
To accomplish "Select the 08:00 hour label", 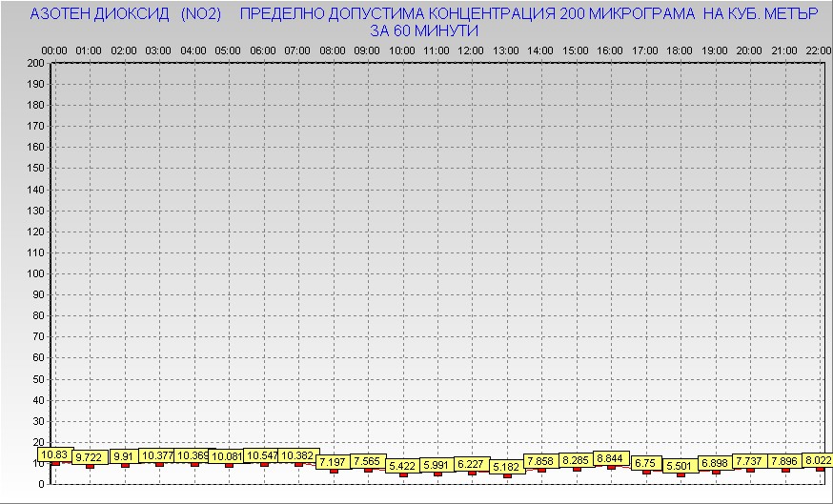I will [332, 50].
